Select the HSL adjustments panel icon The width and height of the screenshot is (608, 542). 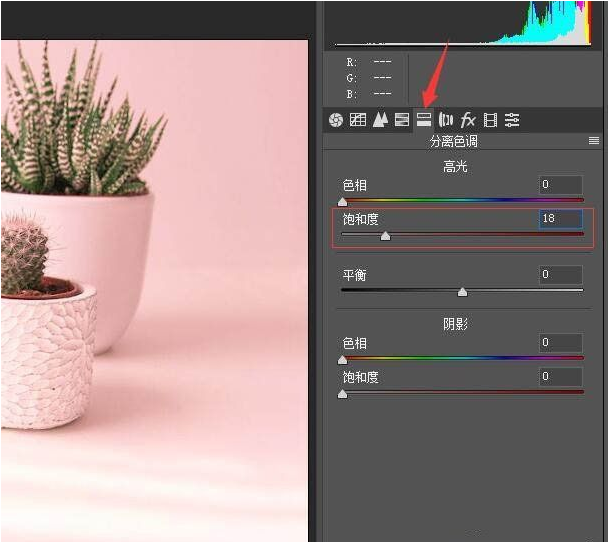click(402, 120)
